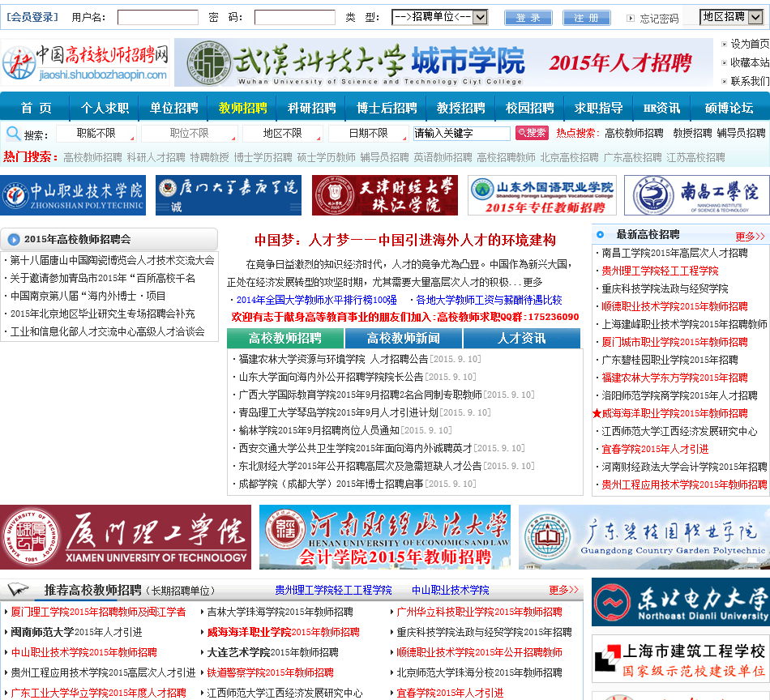The width and height of the screenshot is (770, 700).
Task: Click hot search 辅导员招聘 in 热门搜索 row
Action: pyautogui.click(x=384, y=157)
